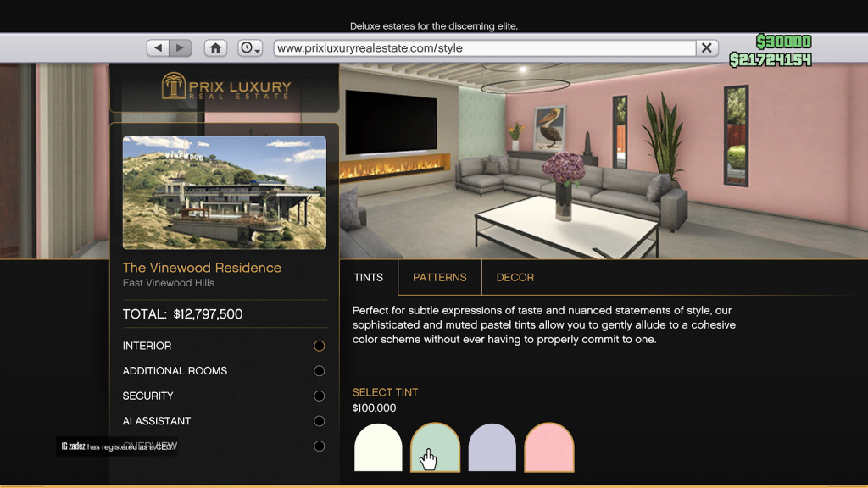Viewport: 868px width, 488px height.
Task: Click the browser forward arrow button
Action: pos(179,48)
